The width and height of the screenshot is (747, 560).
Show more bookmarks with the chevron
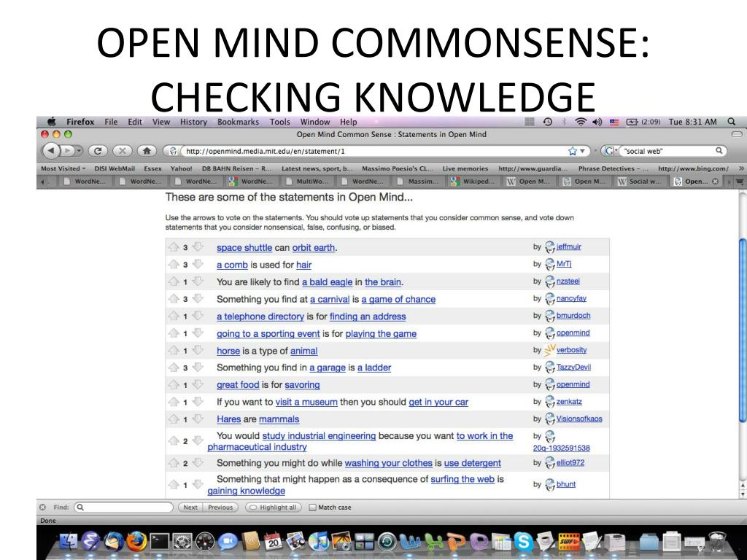tap(741, 168)
